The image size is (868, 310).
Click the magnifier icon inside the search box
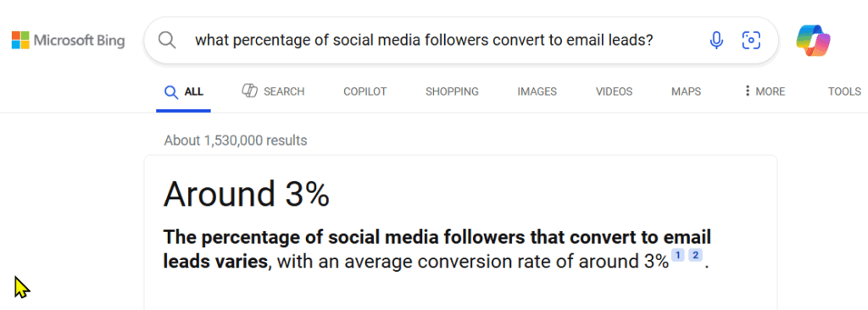pos(167,40)
